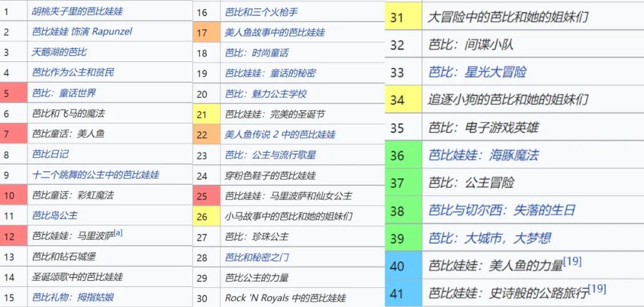This screenshot has height=307, width=644.
Task: Click 芭比娃娃：童话的秘密 link
Action: point(270,73)
